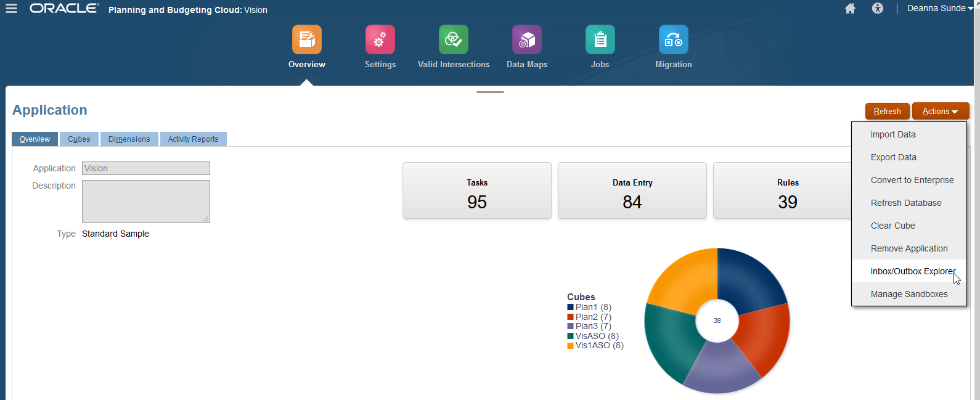Image resolution: width=980 pixels, height=400 pixels.
Task: Open the Valid Intersections icon
Action: 454,39
